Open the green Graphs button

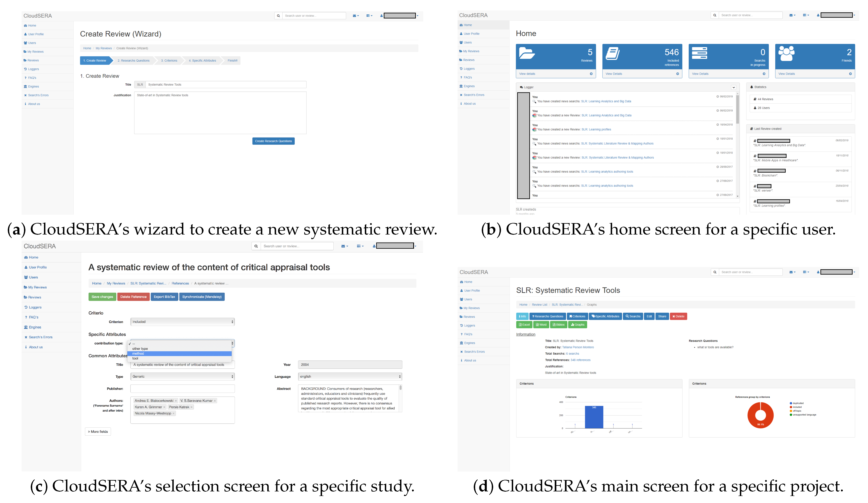point(578,324)
